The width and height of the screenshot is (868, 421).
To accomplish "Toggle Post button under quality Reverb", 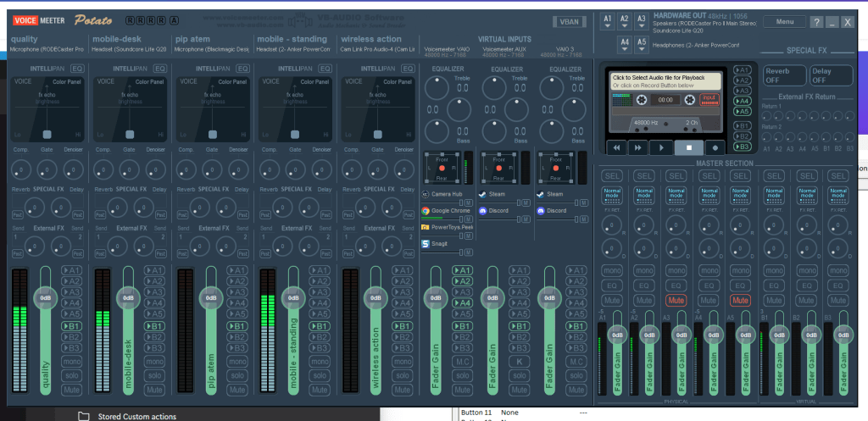I will (17, 214).
